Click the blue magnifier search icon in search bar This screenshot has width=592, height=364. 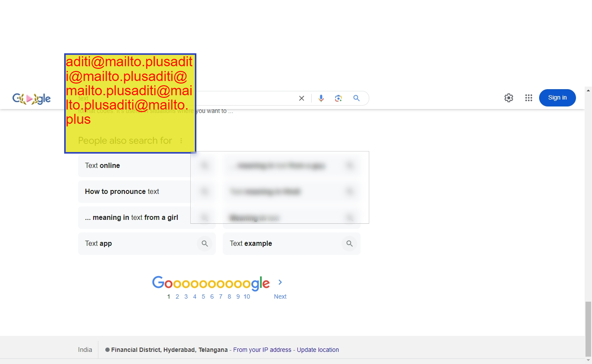point(357,98)
